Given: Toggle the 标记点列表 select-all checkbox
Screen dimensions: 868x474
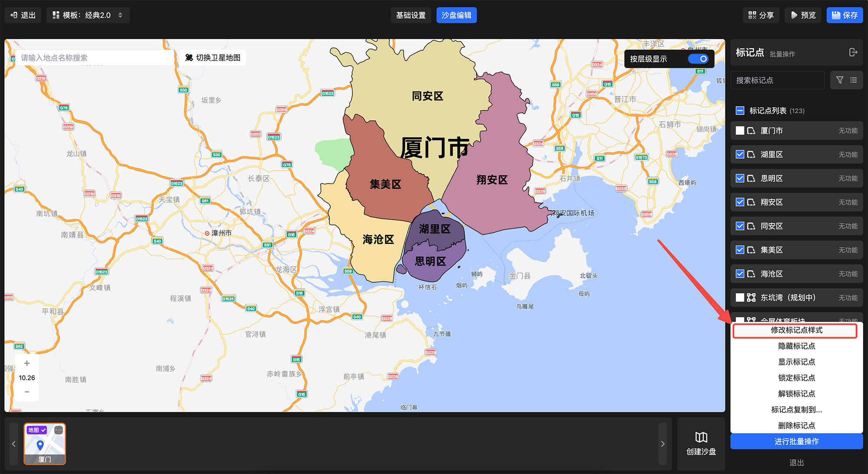Looking at the screenshot, I should pos(740,111).
